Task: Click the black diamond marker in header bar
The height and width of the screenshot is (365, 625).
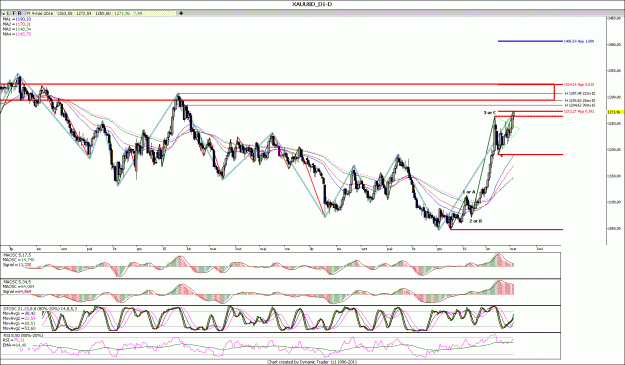Action: click(181, 13)
